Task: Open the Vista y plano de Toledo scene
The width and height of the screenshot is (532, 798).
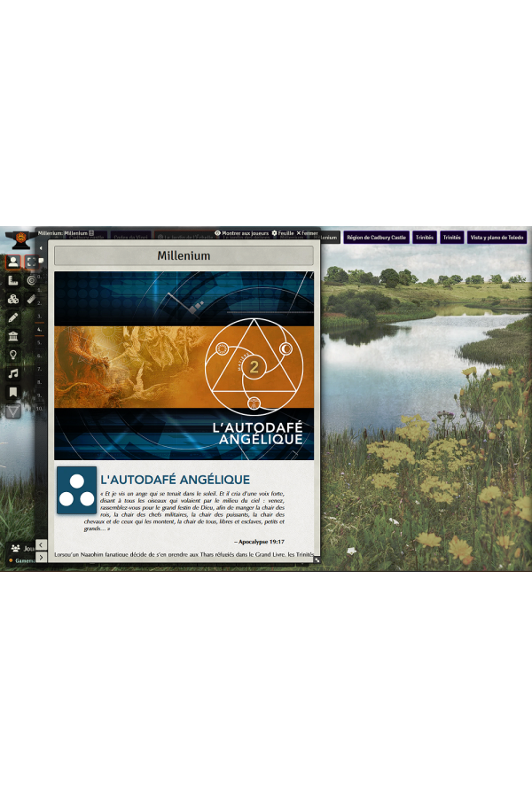Action: [x=497, y=238]
